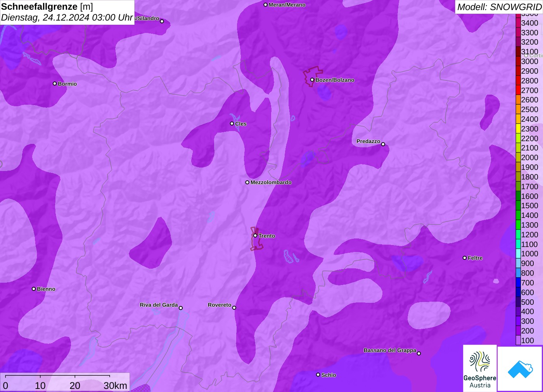Select the 300 m legend color swatch

[518, 321]
